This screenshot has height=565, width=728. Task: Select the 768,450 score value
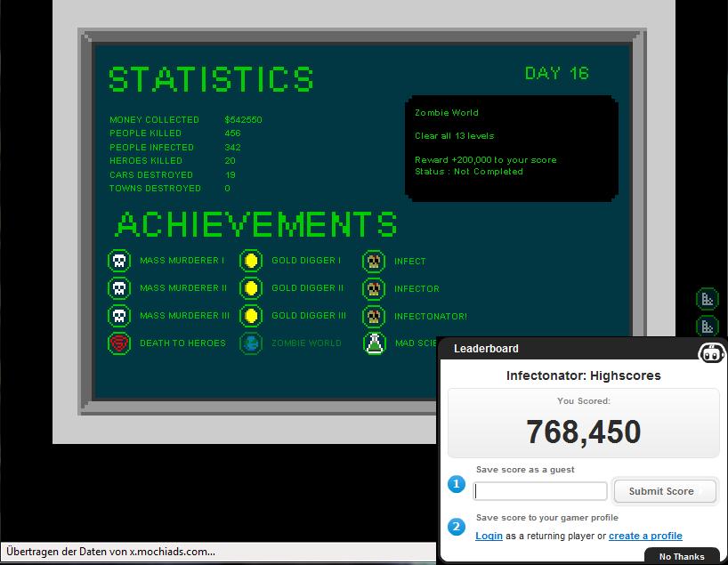point(583,432)
